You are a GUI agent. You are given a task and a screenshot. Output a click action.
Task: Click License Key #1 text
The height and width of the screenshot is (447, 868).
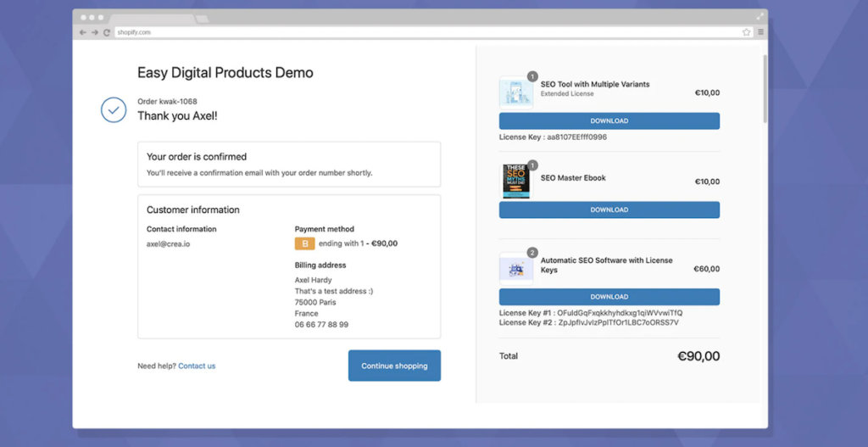click(x=591, y=313)
